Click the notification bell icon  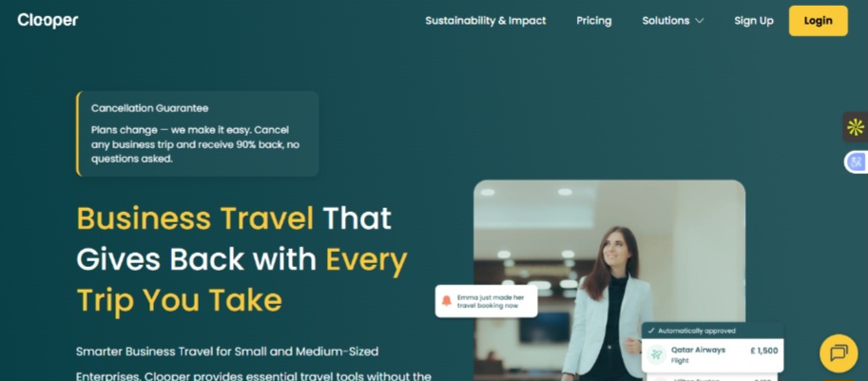tap(447, 301)
